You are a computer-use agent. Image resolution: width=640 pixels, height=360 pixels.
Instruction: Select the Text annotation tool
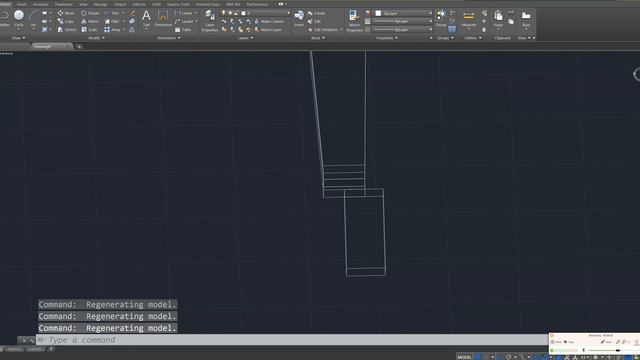pos(146,19)
